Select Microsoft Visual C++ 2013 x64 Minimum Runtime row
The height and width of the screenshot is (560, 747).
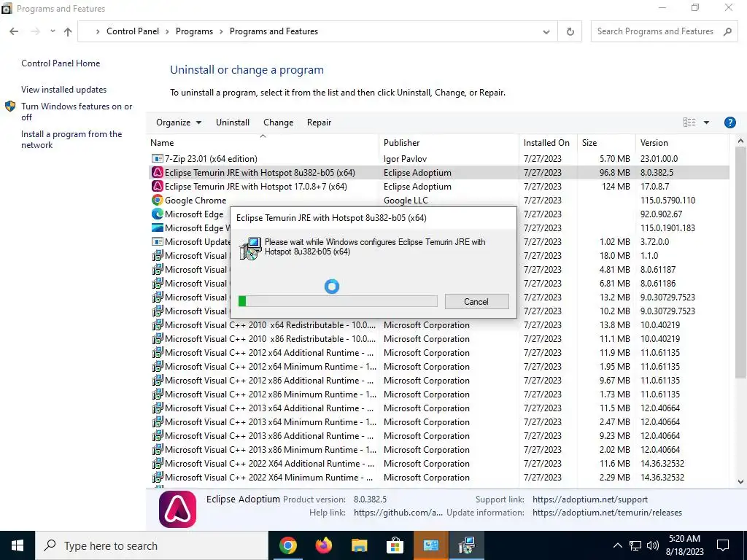438,422
